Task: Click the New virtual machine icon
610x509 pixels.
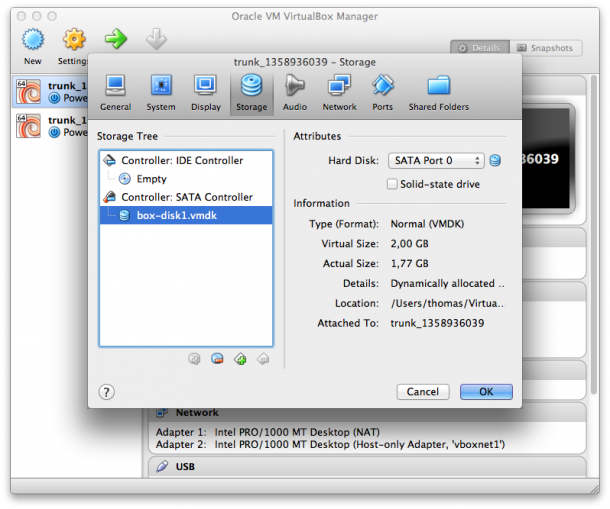Action: point(33,40)
